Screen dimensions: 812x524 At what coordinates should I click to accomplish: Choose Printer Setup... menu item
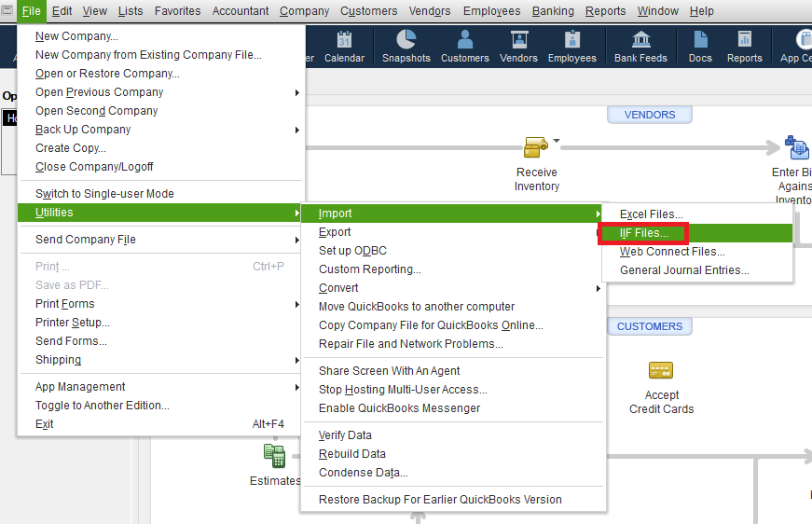tap(161, 322)
